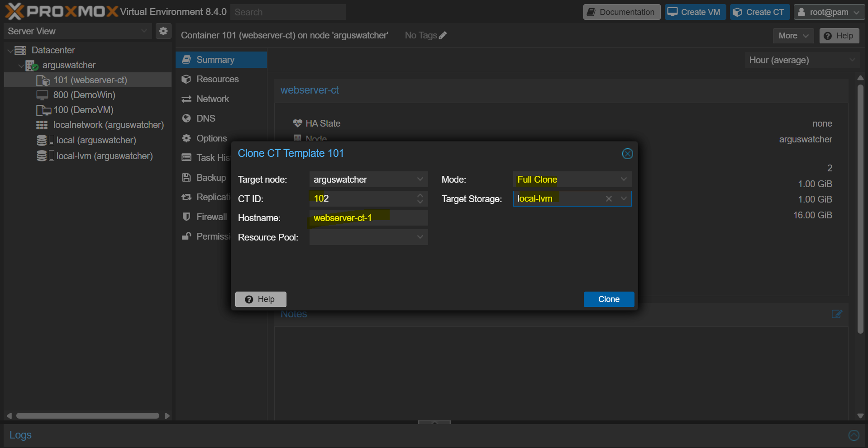868x448 pixels.
Task: Click the localnetwork grid icon
Action: pyautogui.click(x=42, y=125)
